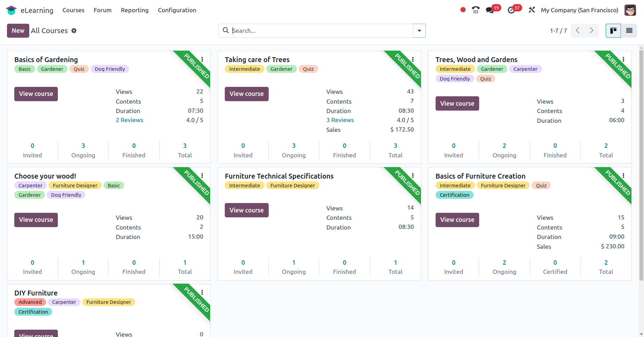
Task: Open Invited count on Taking care of Trees card
Action: 243,150
